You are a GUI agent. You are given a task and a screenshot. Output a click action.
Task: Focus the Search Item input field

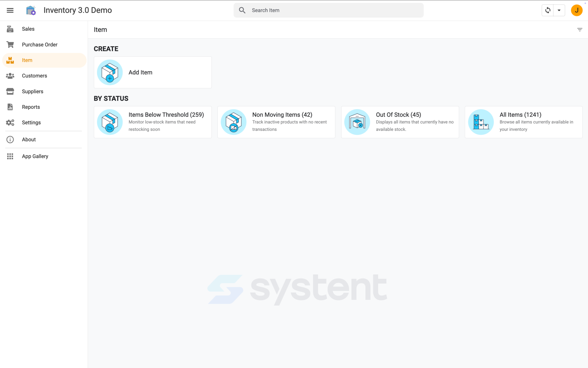328,10
